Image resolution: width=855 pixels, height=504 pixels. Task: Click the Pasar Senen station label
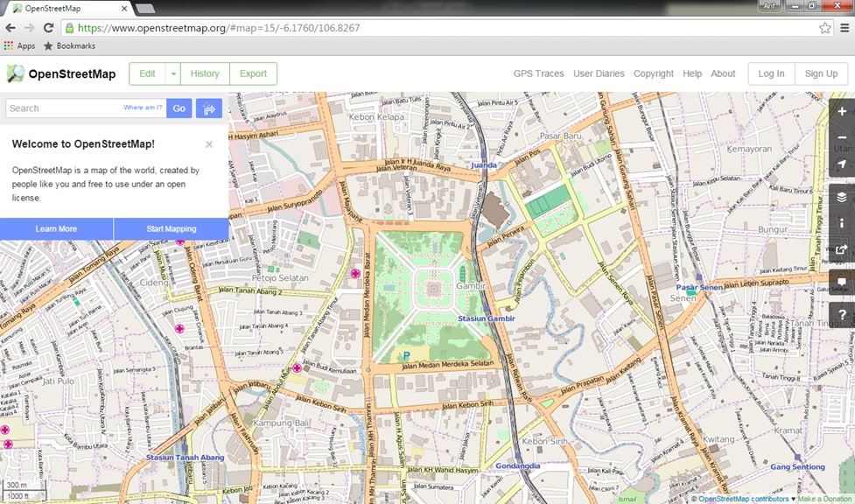(699, 287)
